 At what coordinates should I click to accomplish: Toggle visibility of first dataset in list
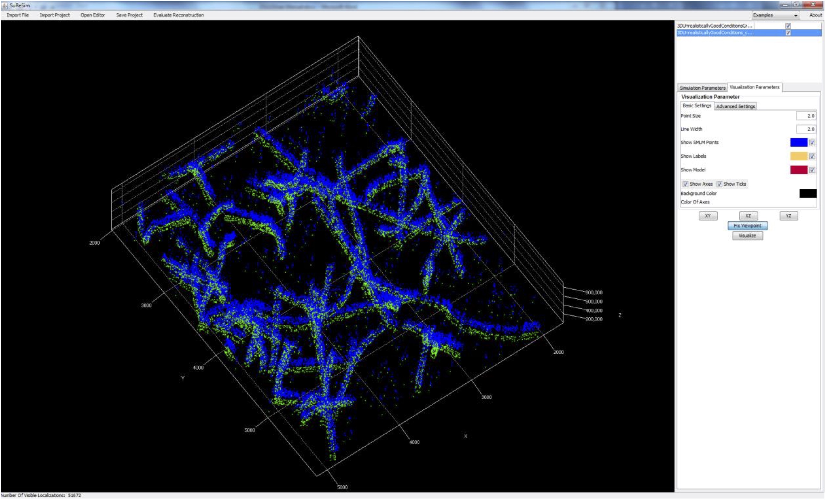(788, 26)
